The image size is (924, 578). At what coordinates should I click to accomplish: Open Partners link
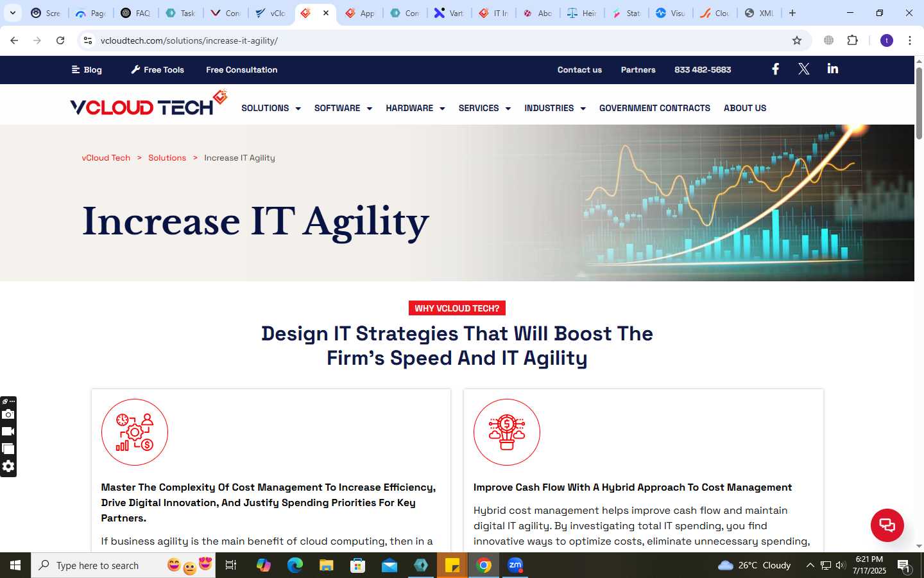[638, 69]
